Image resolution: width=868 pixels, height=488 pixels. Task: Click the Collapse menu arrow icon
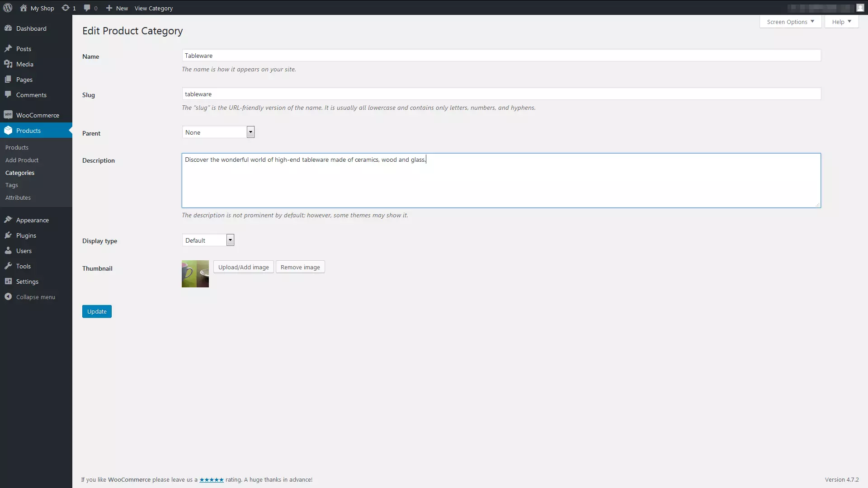[x=8, y=296]
